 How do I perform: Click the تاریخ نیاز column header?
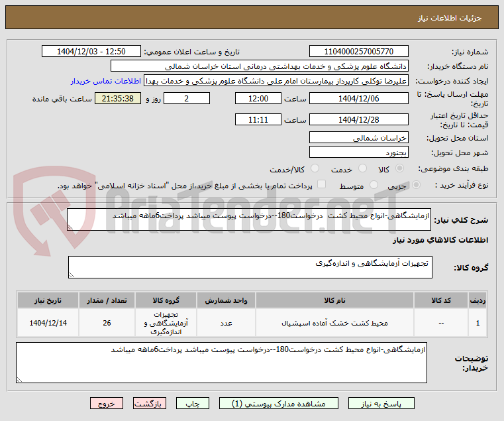coord(48,300)
